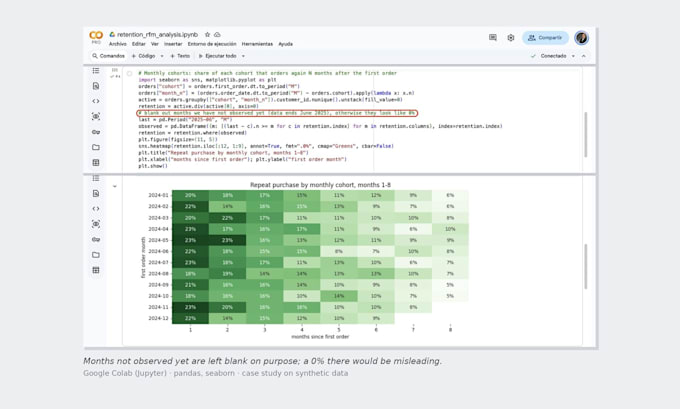Viewport: 680px width, 409px height.
Task: Click the x-axis label 'months since first order'
Action: pos(320,337)
